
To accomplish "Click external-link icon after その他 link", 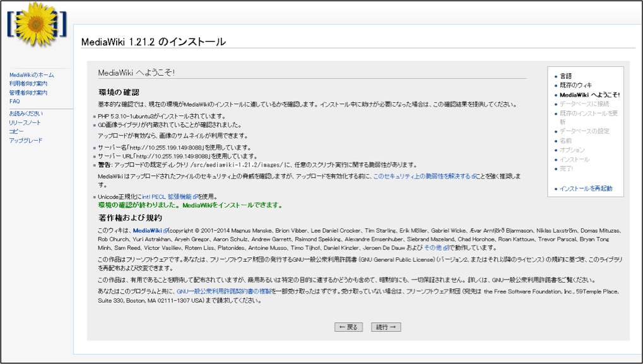I will coord(446,248).
